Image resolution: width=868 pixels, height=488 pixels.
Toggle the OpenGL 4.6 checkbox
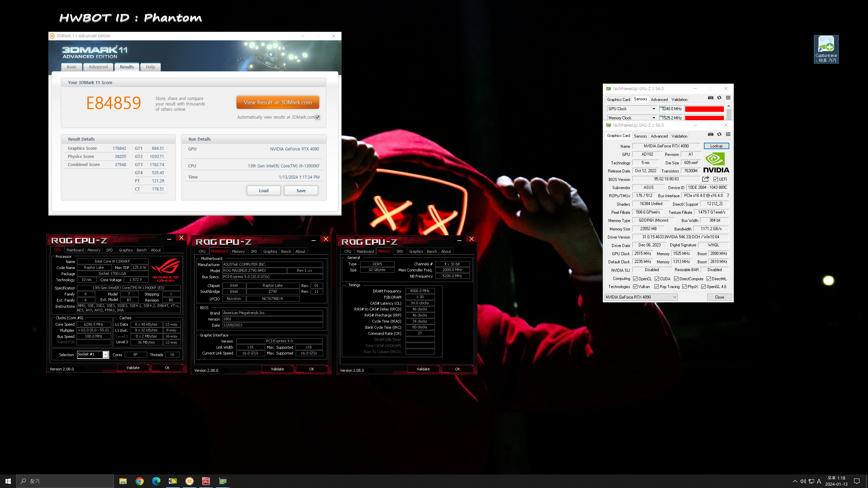(703, 286)
